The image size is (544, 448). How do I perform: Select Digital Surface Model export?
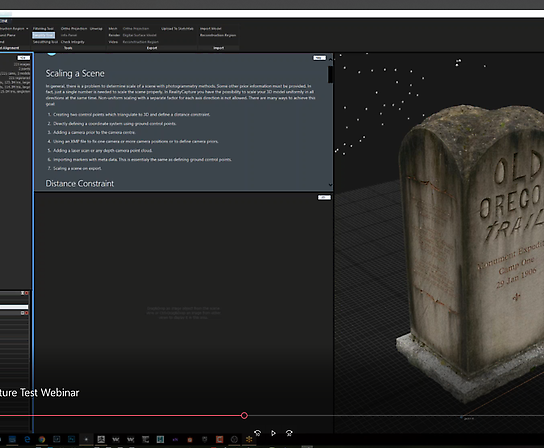[139, 35]
